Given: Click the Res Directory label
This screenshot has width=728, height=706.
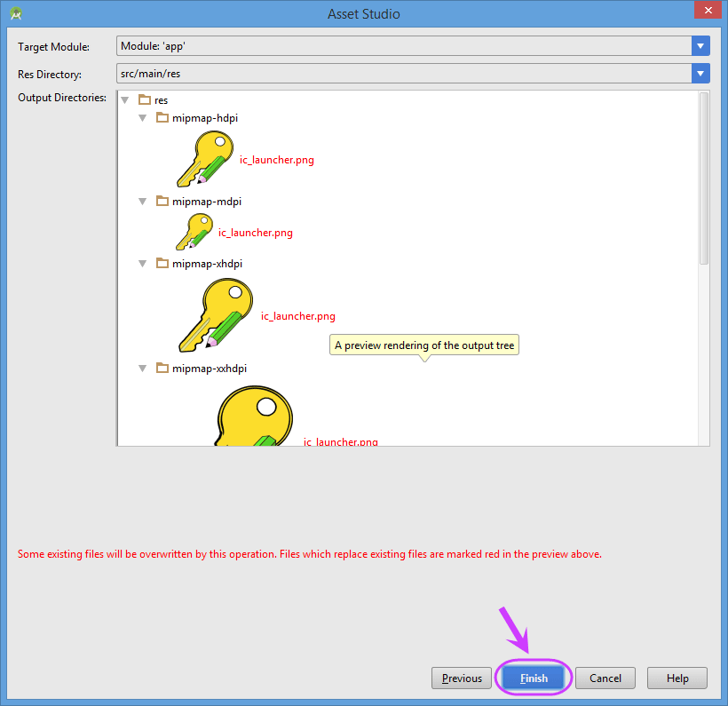Looking at the screenshot, I should click(50, 75).
